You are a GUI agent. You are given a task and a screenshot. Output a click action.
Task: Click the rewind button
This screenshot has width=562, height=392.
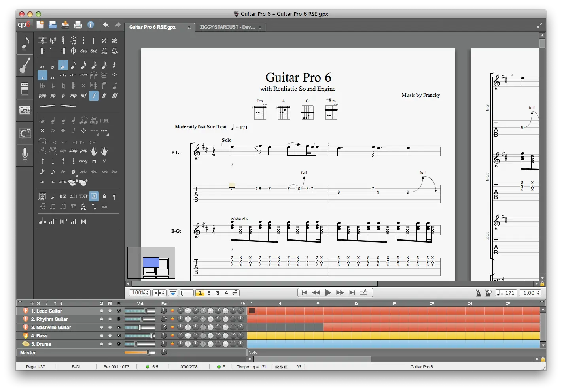(x=316, y=293)
